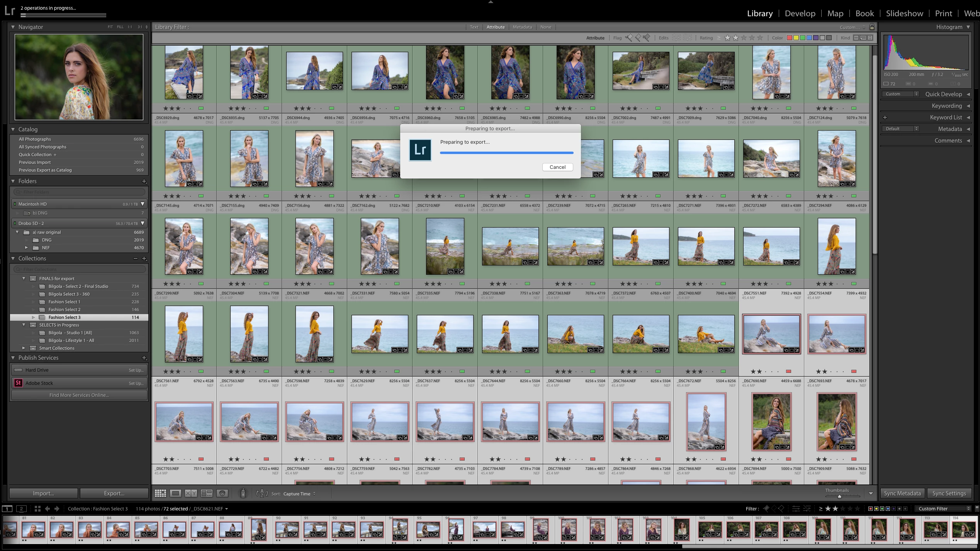Viewport: 980px width, 551px height.
Task: Cancel the export preparation dialog
Action: (557, 167)
